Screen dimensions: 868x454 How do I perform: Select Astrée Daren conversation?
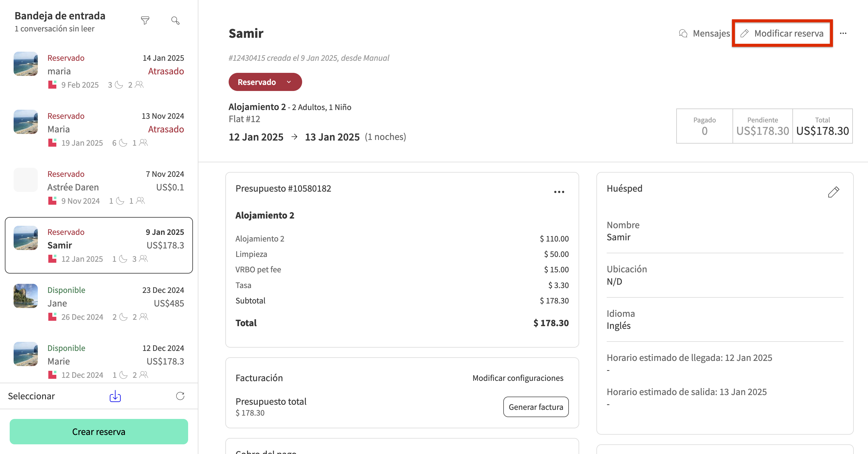(99, 187)
